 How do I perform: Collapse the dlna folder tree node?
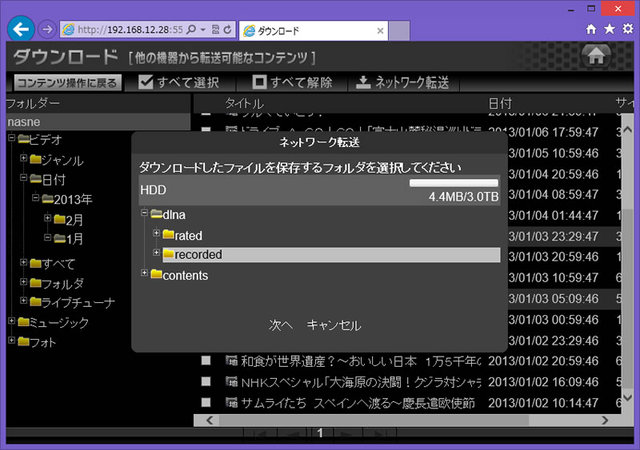[143, 214]
